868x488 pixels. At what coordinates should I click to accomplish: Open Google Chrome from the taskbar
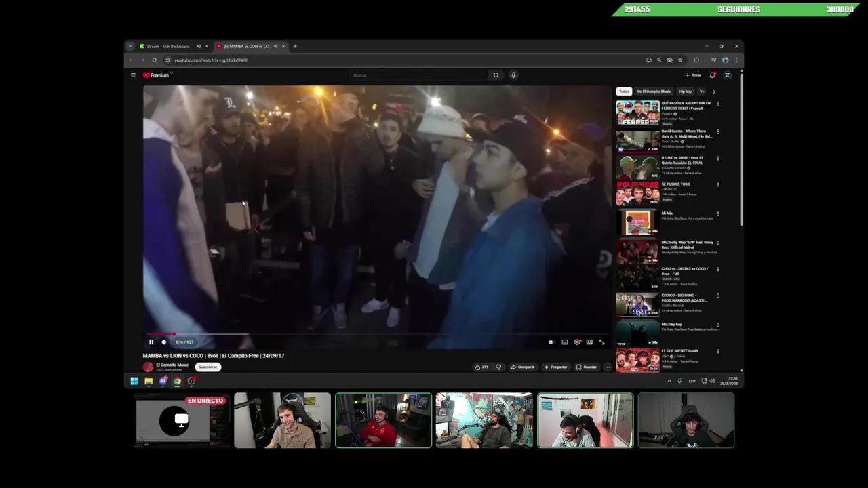click(177, 381)
